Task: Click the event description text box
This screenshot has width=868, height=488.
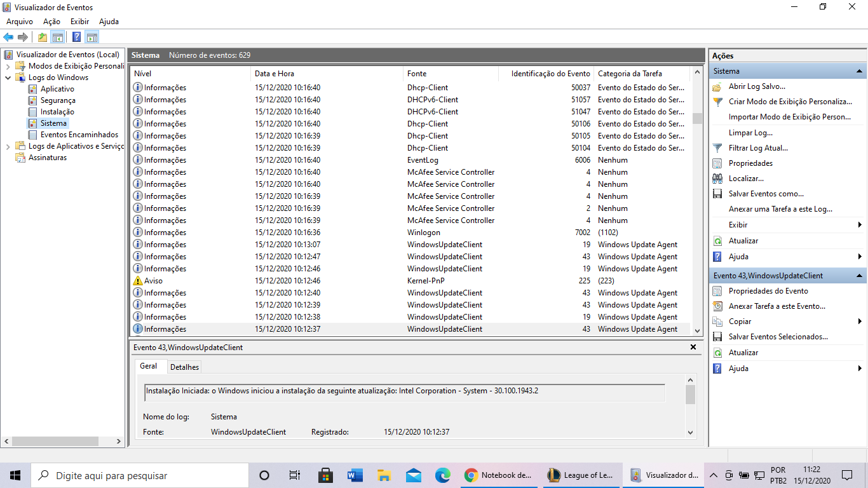Action: tap(405, 392)
